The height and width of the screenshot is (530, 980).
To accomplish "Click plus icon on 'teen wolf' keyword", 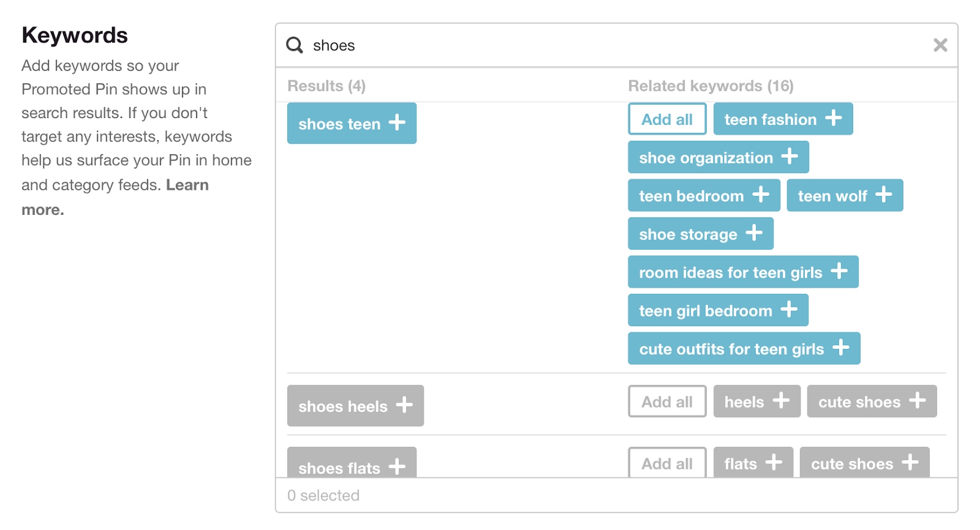I will 884,195.
